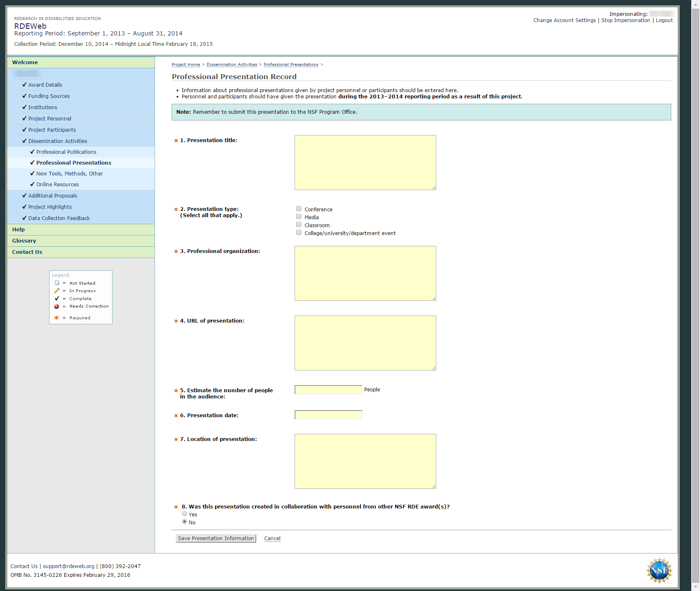Open the Glossary menu item
Viewport: 700px width, 591px height.
click(24, 241)
